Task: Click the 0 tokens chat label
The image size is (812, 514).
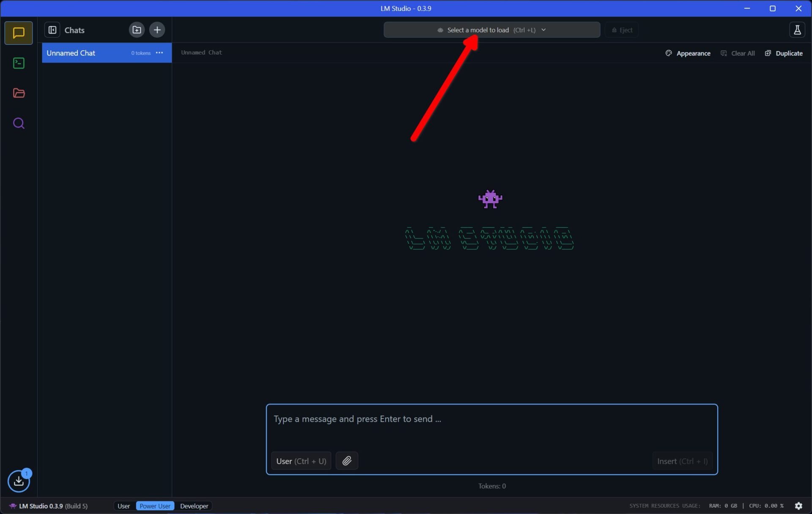Action: 140,53
